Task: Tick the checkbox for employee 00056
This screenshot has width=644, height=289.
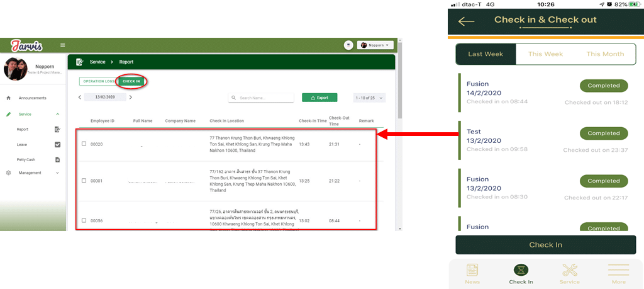Action: (84, 220)
